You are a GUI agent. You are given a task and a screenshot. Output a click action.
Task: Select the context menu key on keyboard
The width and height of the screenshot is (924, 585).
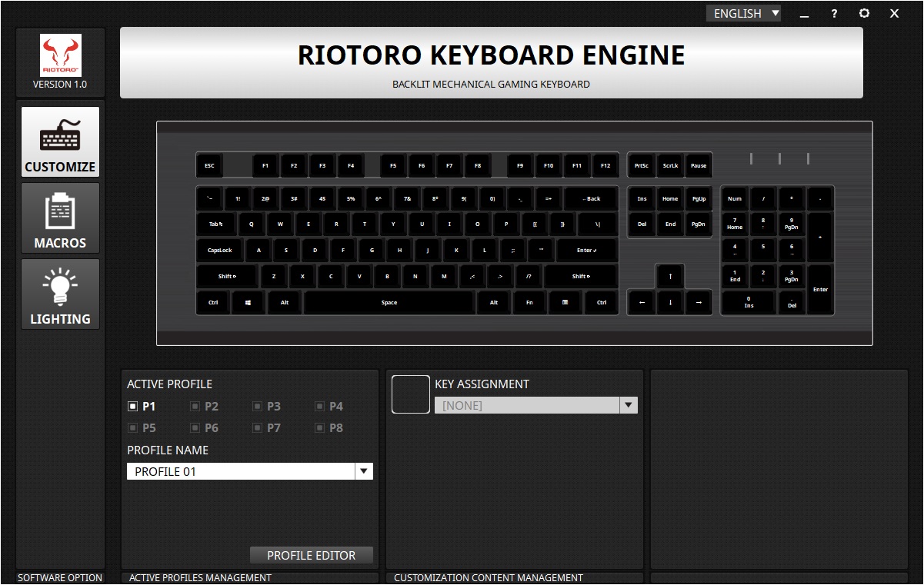point(565,303)
